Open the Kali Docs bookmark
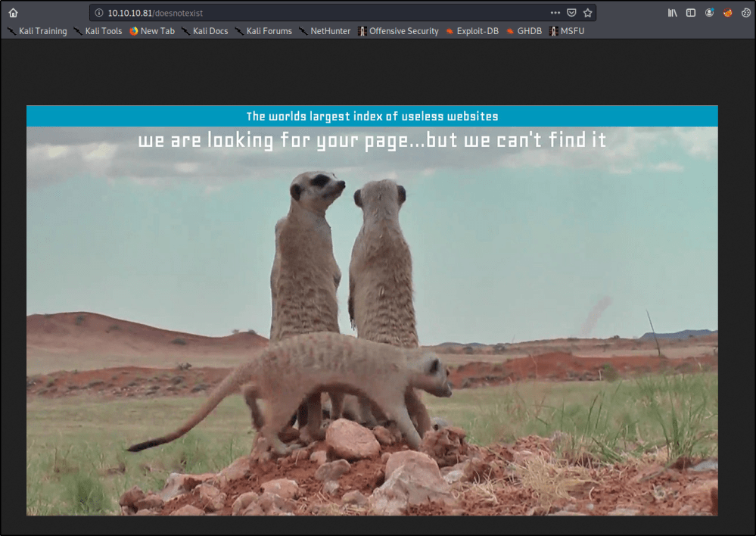 point(205,31)
